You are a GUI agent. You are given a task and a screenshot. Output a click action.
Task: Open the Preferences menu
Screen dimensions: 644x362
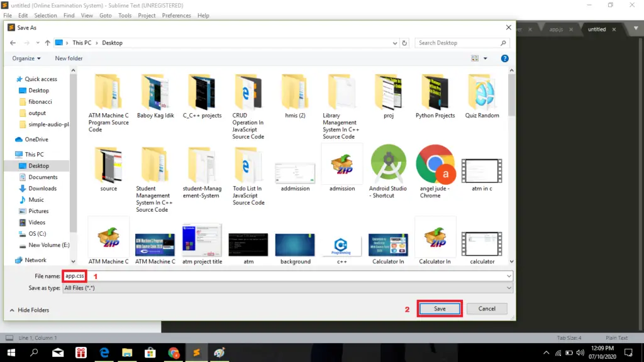(x=177, y=15)
